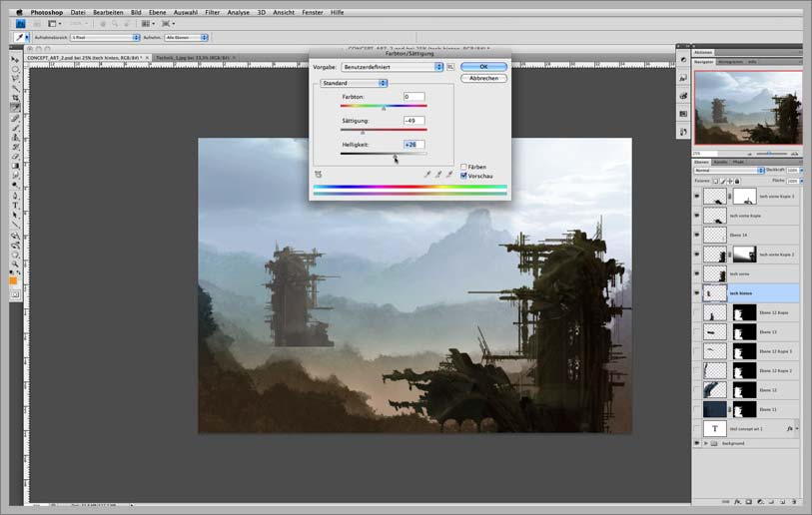Open the Standard color range dropdown
812x515 pixels.
click(354, 83)
